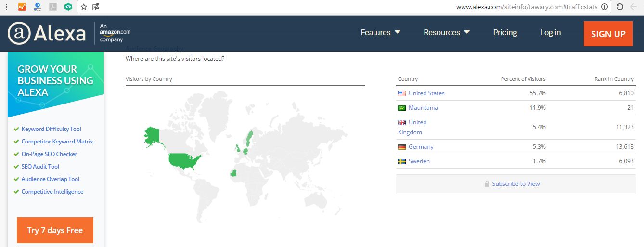This screenshot has width=644, height=247.
Task: Click the Subscribe to View link
Action: click(x=515, y=184)
